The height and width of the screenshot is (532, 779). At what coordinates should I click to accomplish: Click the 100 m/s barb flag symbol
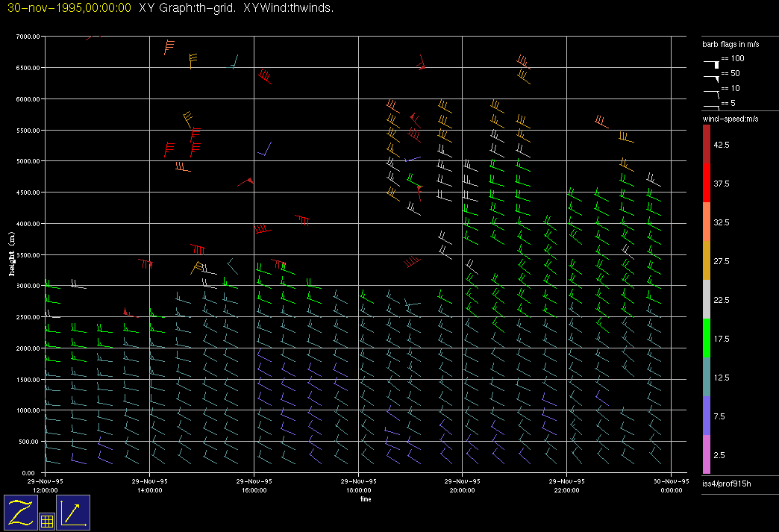coord(712,63)
